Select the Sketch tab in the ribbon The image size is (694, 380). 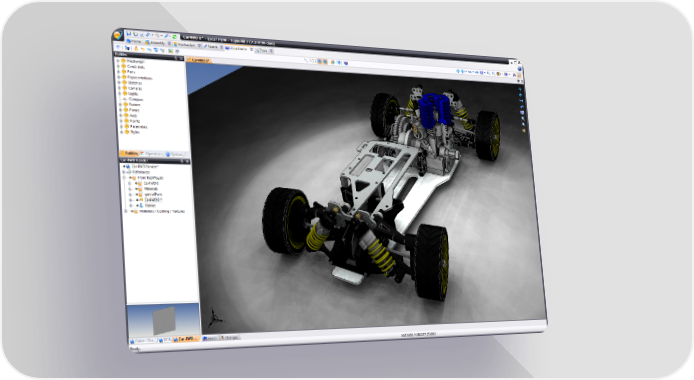(x=211, y=46)
